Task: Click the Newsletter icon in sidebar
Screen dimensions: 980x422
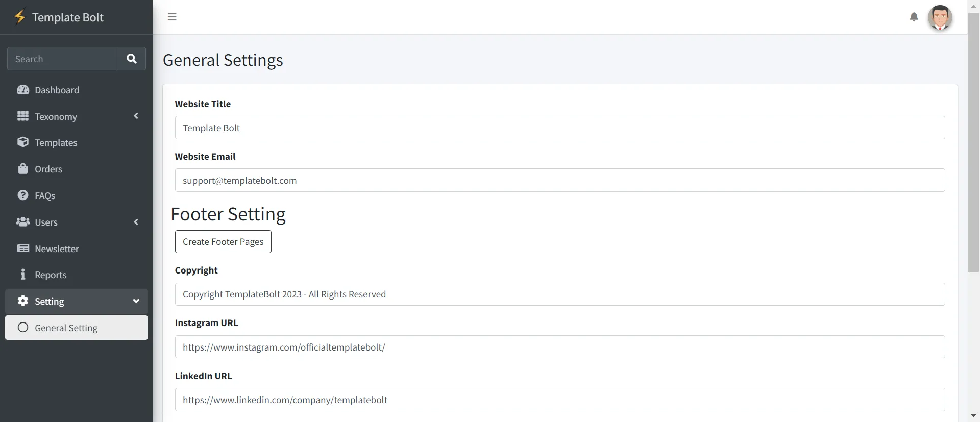Action: [23, 249]
